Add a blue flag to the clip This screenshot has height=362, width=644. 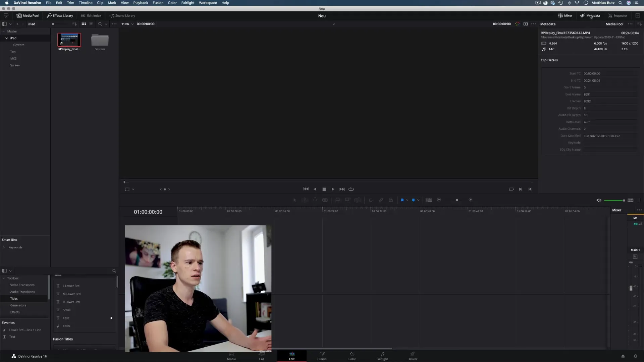402,200
